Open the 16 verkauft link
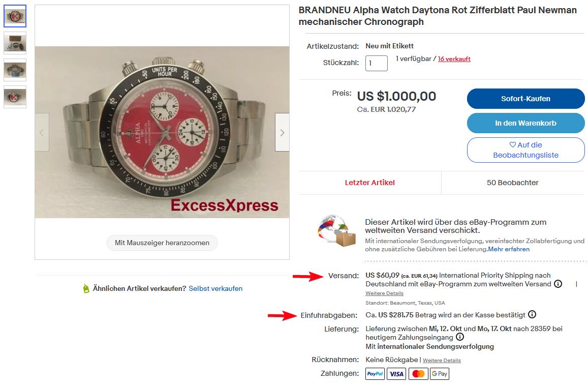 point(454,59)
